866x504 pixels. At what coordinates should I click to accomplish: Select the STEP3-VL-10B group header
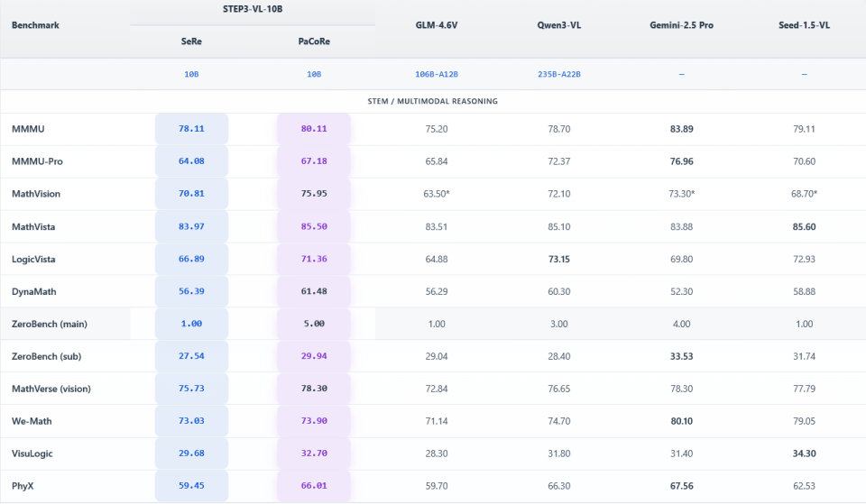(253, 9)
